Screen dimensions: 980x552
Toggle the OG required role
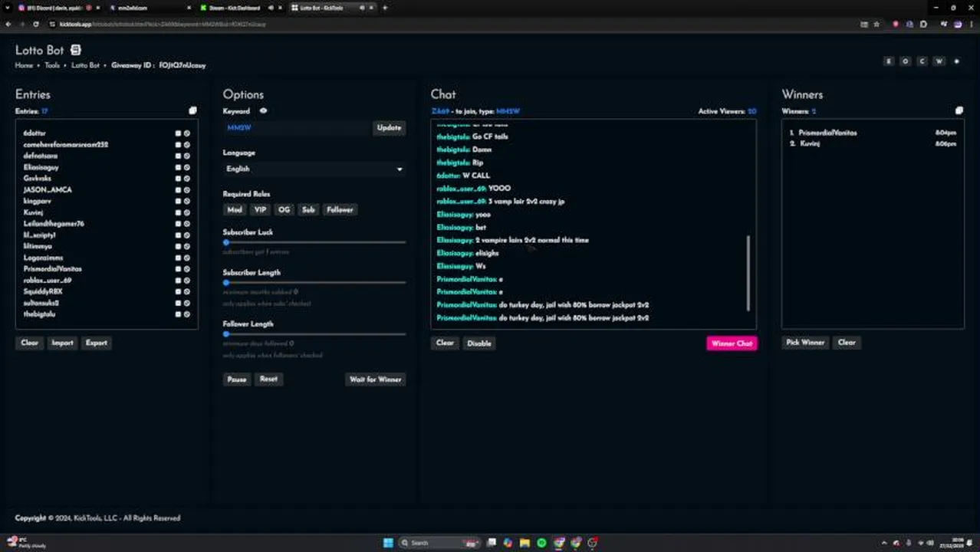[284, 209]
